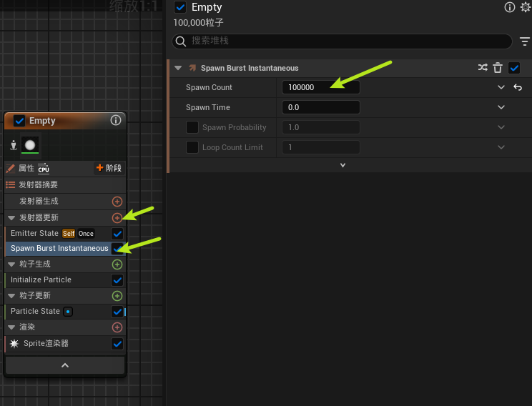Open stack filter options icon

click(x=525, y=41)
